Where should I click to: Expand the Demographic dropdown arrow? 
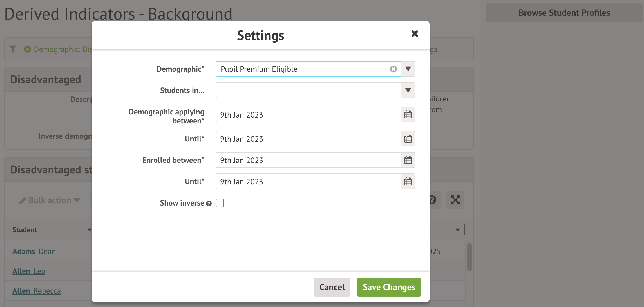(x=408, y=69)
